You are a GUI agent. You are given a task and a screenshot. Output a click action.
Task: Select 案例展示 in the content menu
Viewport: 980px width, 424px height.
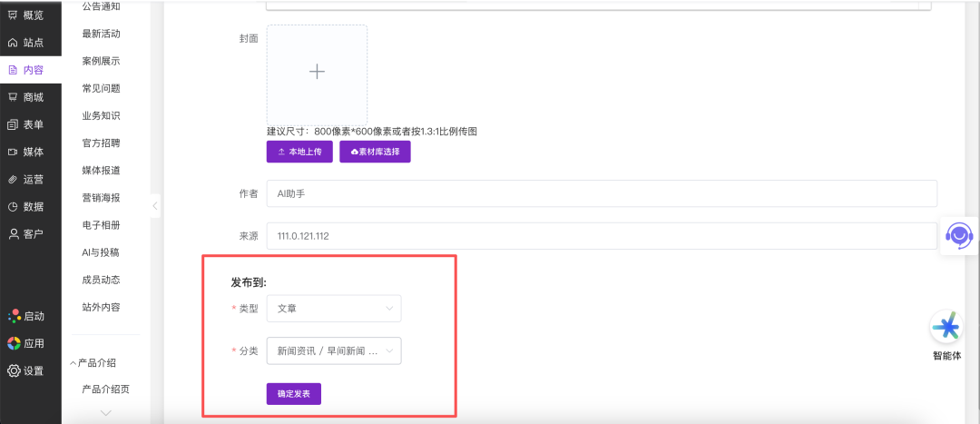(x=101, y=61)
